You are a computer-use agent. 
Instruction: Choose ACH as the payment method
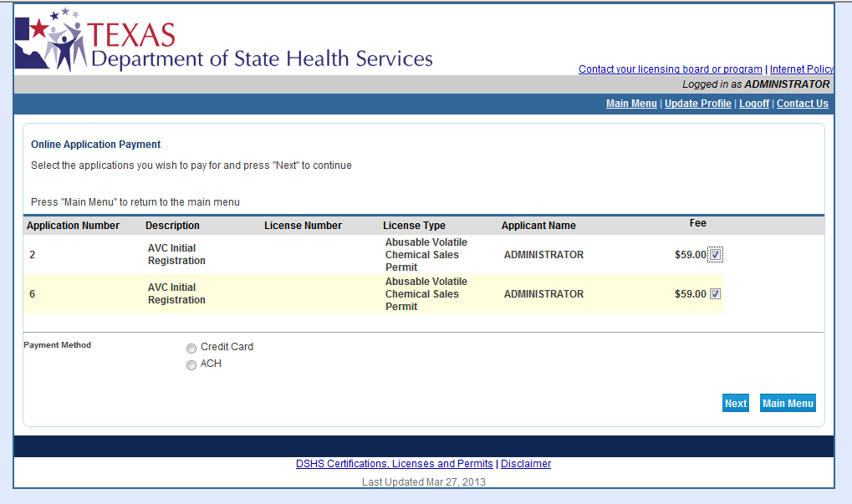(x=191, y=365)
